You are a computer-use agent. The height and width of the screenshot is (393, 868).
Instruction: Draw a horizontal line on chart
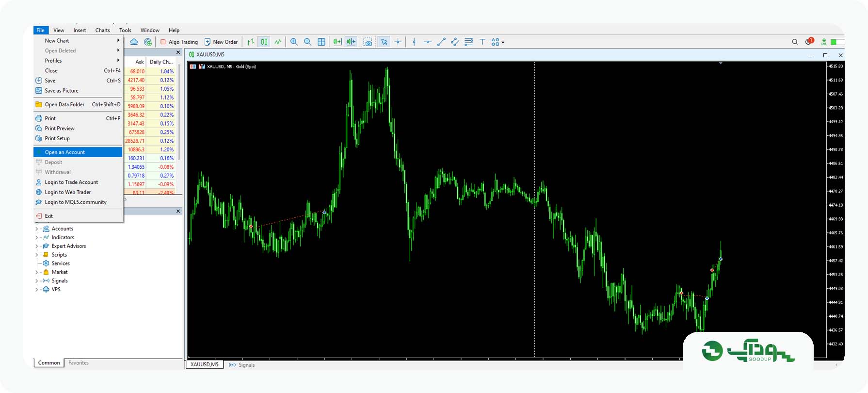[428, 42]
